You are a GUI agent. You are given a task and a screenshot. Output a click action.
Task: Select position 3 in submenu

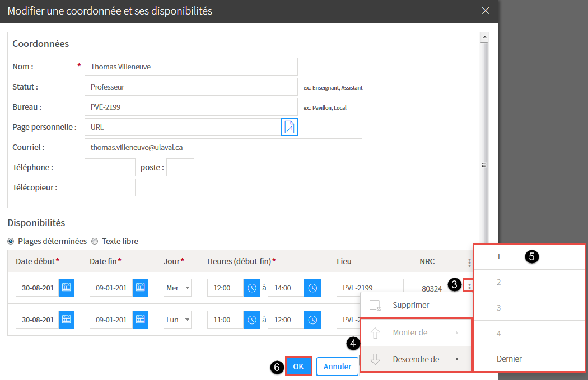point(530,308)
